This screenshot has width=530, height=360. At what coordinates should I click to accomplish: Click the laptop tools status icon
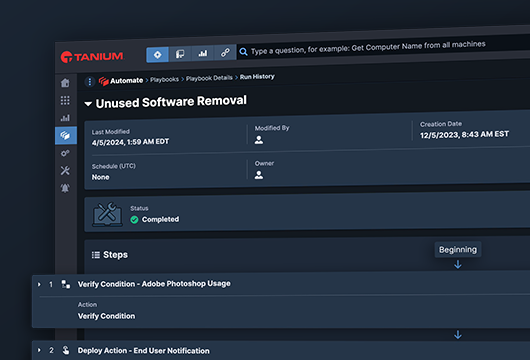[107, 215]
